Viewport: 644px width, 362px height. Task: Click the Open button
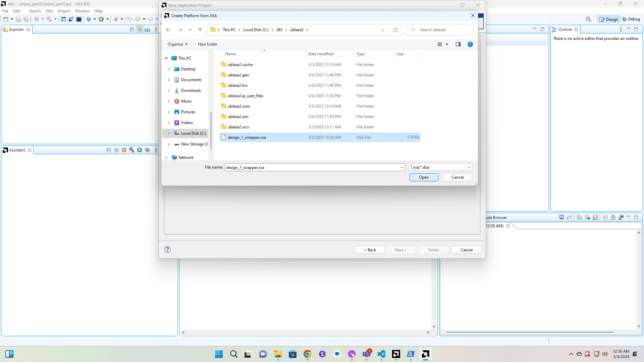pyautogui.click(x=424, y=177)
